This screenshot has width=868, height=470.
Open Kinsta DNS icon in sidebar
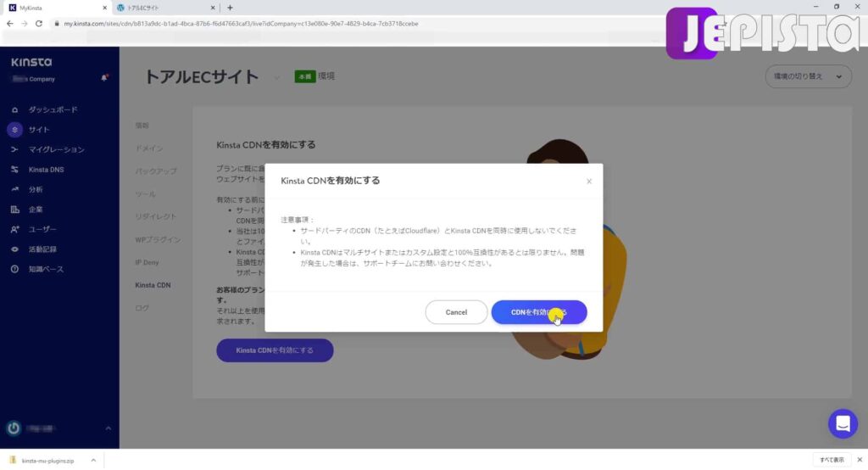coord(15,170)
